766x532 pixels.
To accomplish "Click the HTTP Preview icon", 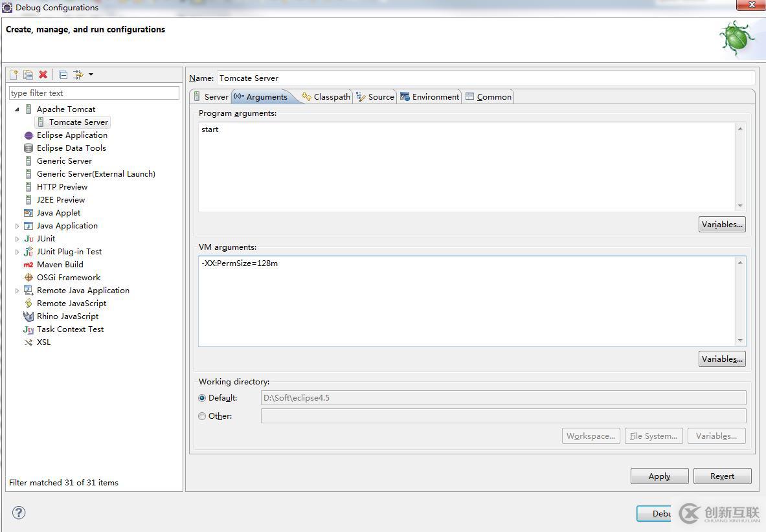I will pos(28,187).
